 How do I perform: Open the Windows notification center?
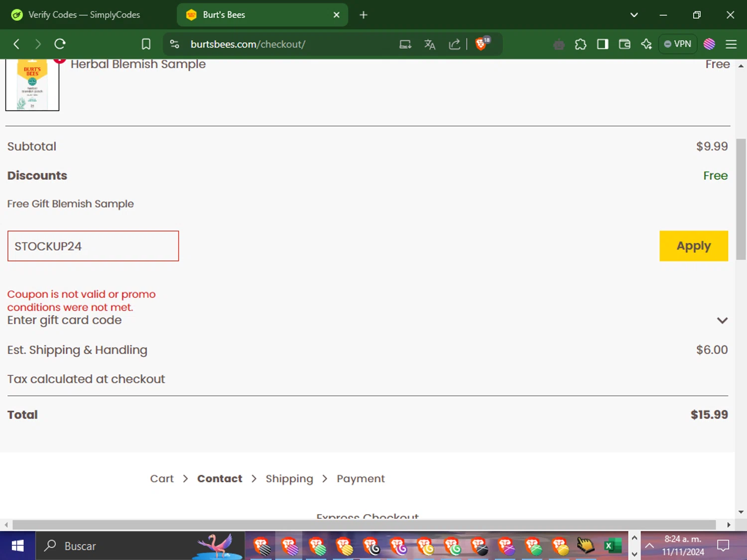(x=723, y=546)
